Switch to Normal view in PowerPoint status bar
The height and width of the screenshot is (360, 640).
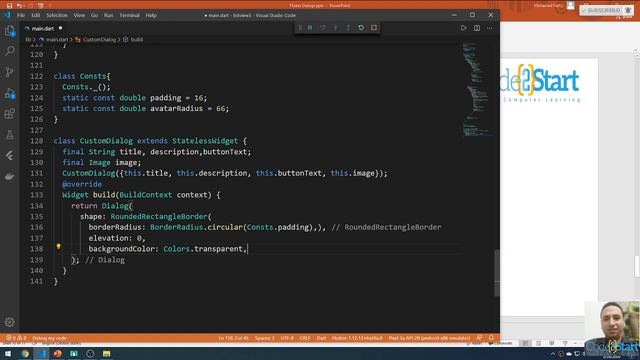tap(525, 343)
